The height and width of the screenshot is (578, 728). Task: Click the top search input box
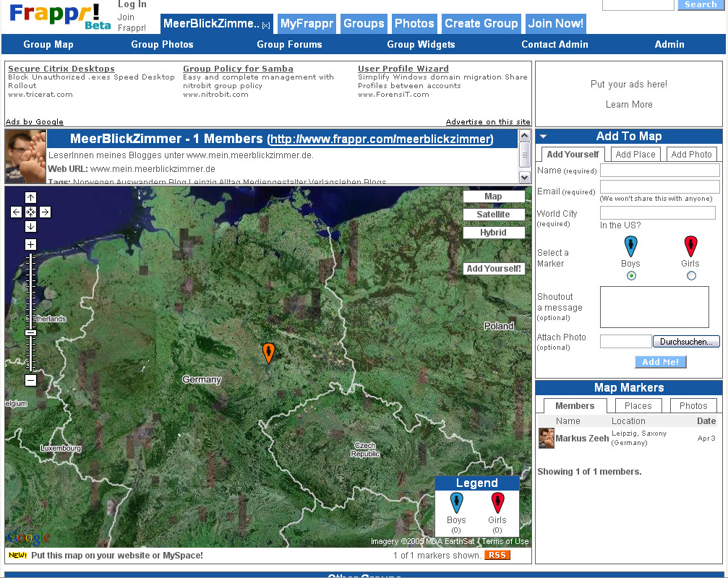(x=638, y=4)
